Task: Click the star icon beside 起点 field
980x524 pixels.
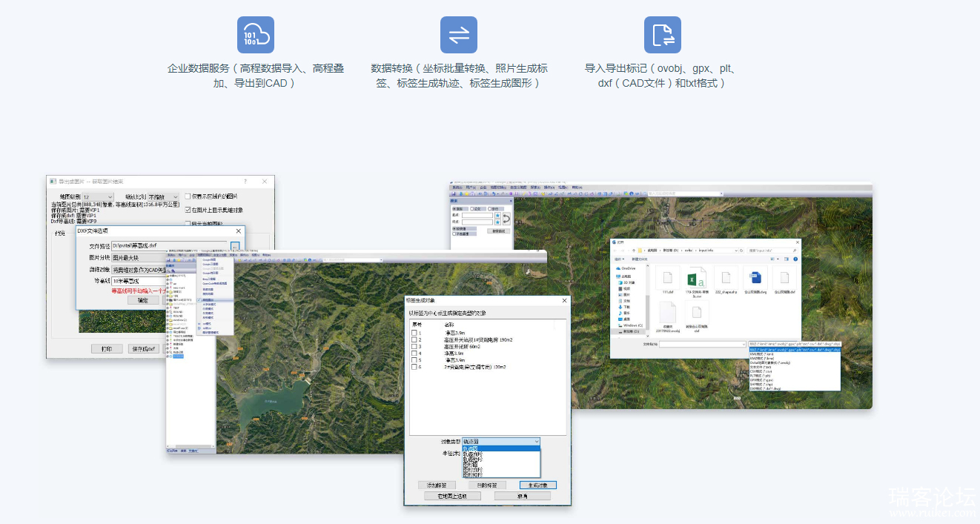Action: [497, 215]
